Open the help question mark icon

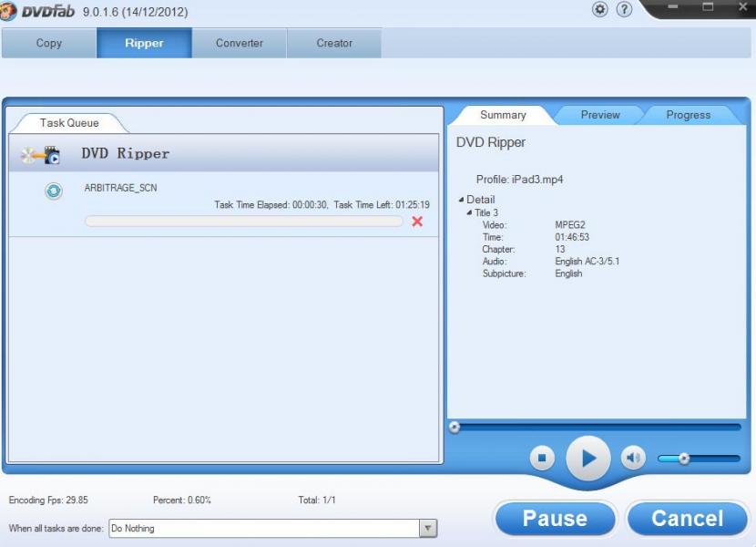click(x=624, y=9)
